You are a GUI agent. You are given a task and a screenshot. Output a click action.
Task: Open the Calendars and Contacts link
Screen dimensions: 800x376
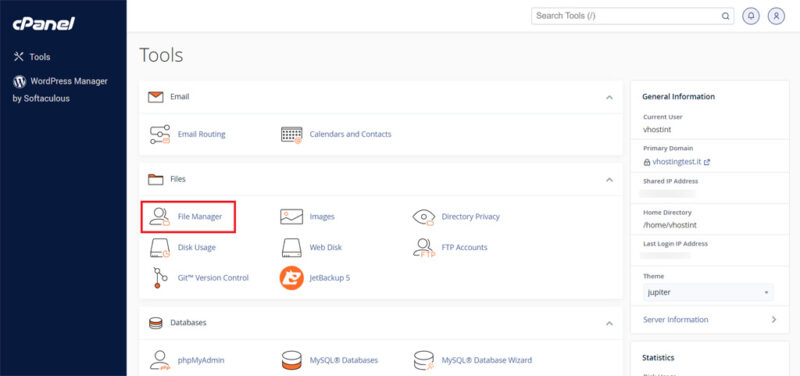(x=351, y=135)
